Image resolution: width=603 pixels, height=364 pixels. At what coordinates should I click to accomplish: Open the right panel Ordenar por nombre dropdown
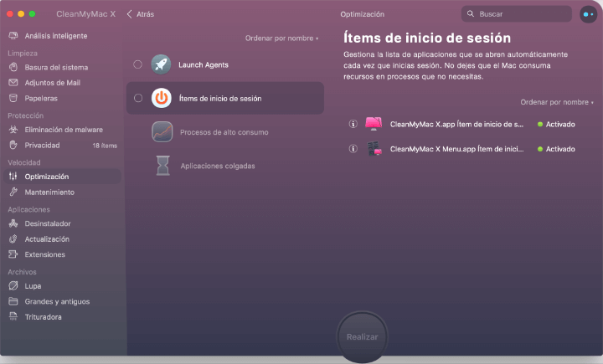tap(557, 102)
